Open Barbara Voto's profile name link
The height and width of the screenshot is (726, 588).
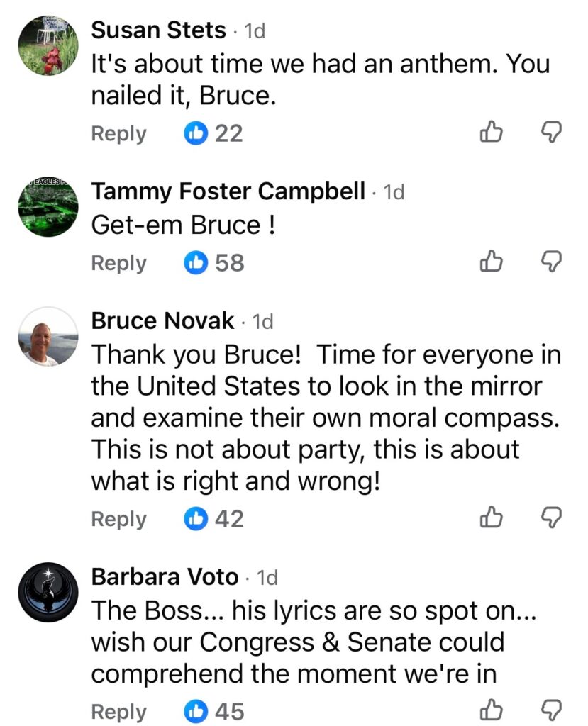pos(165,577)
